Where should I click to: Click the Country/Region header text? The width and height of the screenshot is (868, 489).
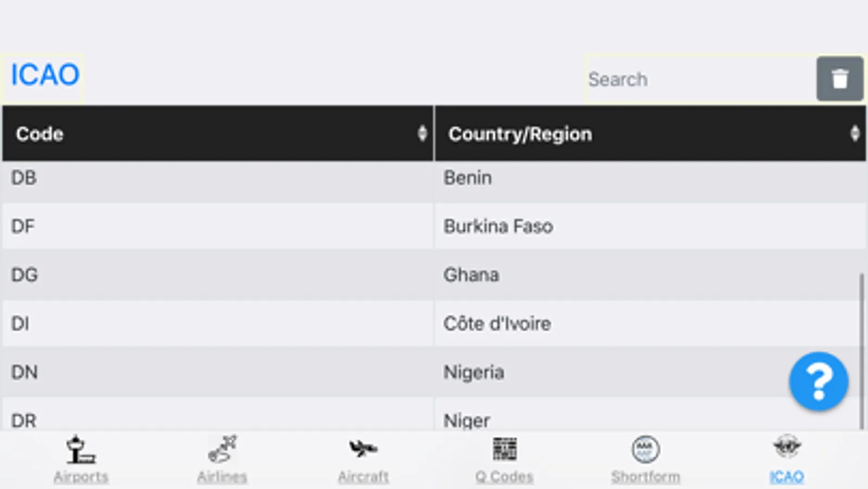point(519,134)
